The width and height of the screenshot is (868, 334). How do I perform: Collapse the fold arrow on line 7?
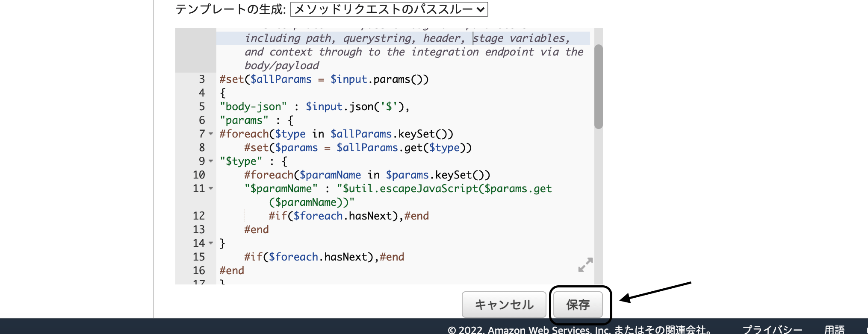211,134
